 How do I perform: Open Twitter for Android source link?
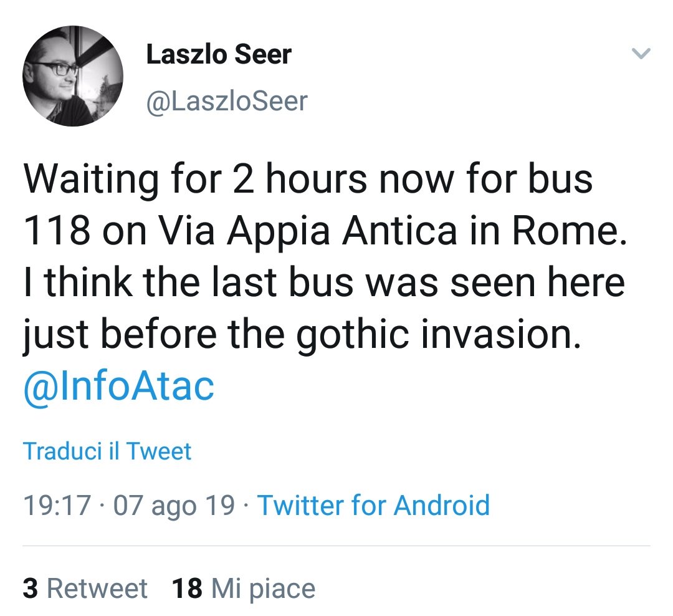pos(373,506)
